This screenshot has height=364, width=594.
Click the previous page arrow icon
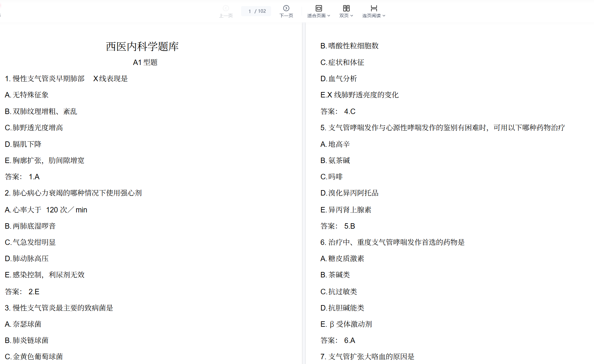pos(226,8)
